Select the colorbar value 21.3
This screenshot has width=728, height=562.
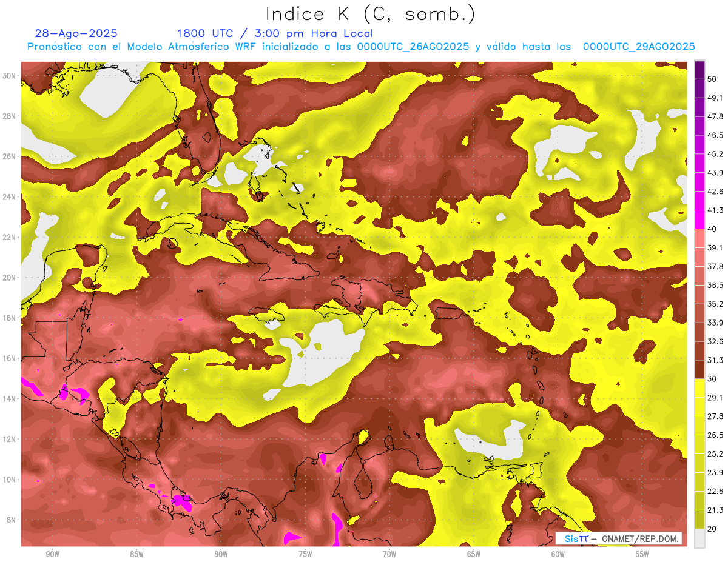[x=715, y=510]
